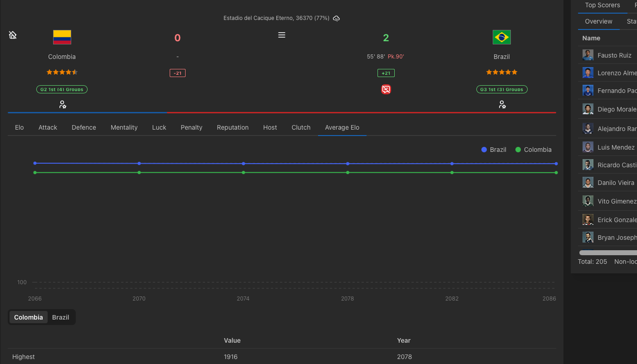
Task: Click the red no-commentary icon under Brazil's score
Action: tap(386, 89)
